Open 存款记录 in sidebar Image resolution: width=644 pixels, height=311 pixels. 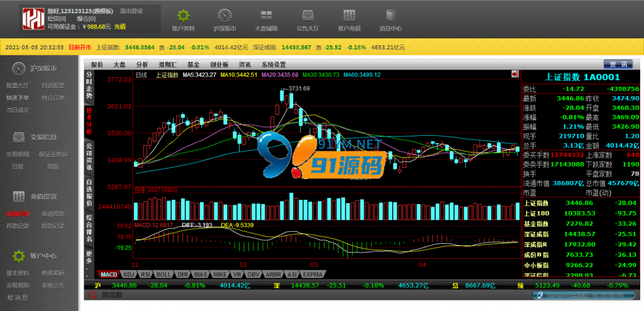[x=18, y=226]
